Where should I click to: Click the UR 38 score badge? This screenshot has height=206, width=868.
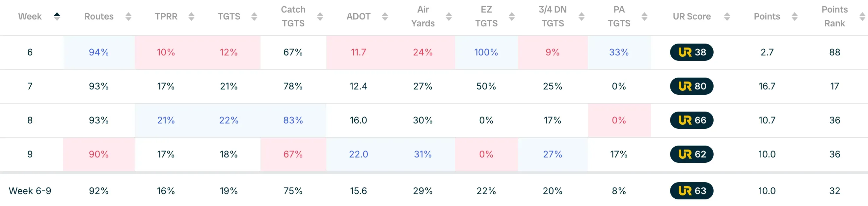pyautogui.click(x=692, y=52)
